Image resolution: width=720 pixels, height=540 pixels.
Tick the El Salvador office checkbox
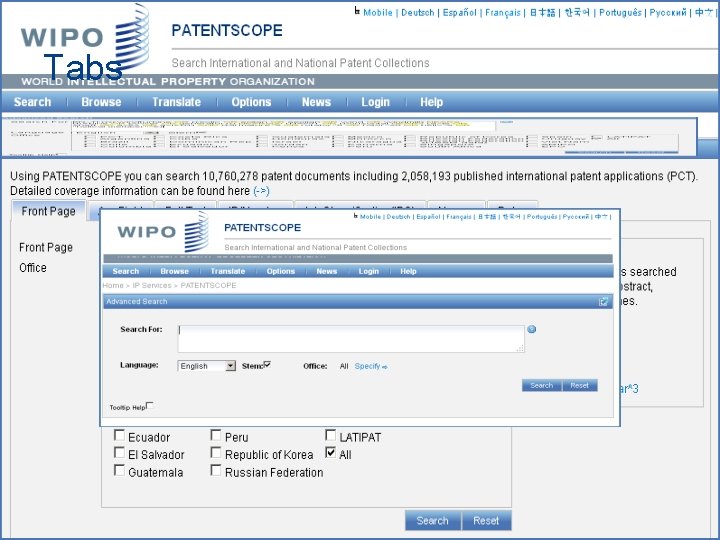[119, 453]
